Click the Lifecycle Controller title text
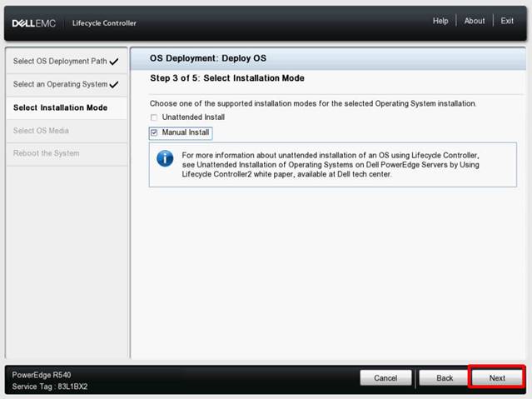 tap(104, 23)
